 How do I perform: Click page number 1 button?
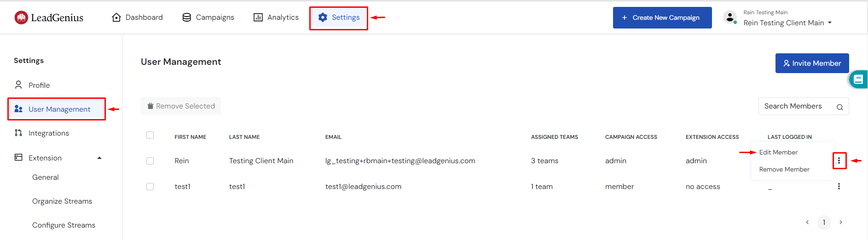click(x=824, y=222)
